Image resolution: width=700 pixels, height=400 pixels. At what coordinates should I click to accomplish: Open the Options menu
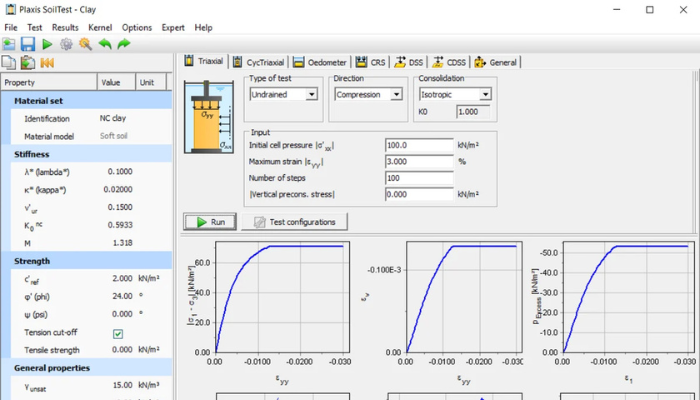pyautogui.click(x=137, y=28)
